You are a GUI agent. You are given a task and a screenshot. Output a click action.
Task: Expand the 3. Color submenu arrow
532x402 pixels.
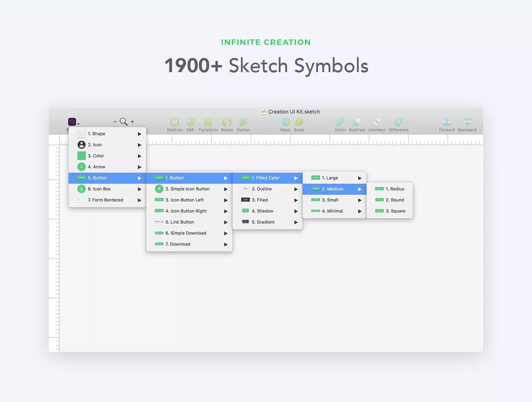(x=140, y=156)
